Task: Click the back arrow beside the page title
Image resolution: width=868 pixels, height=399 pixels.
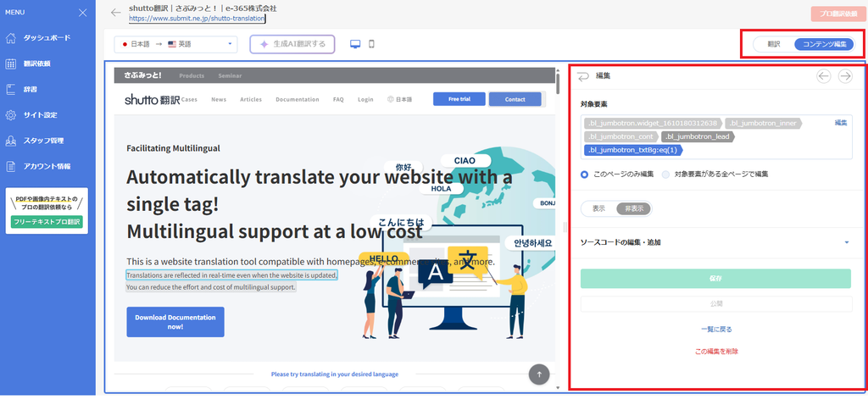Action: pyautogui.click(x=115, y=13)
